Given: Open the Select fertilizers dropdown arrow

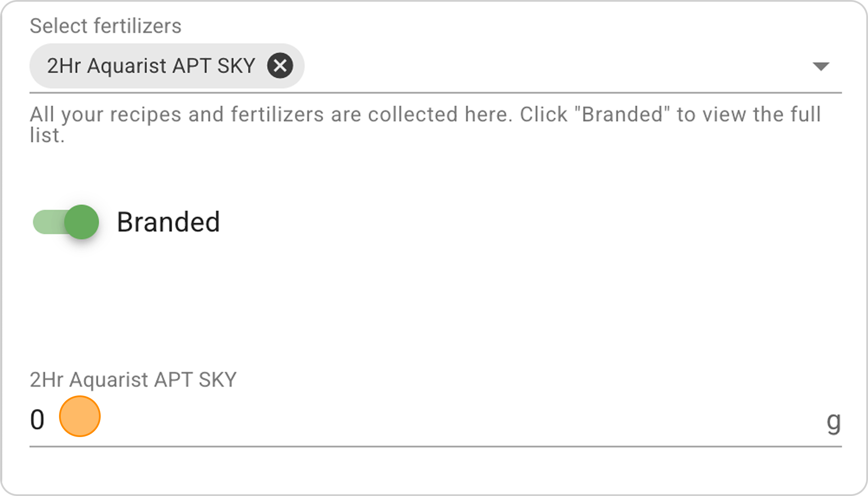Looking at the screenshot, I should (x=821, y=66).
